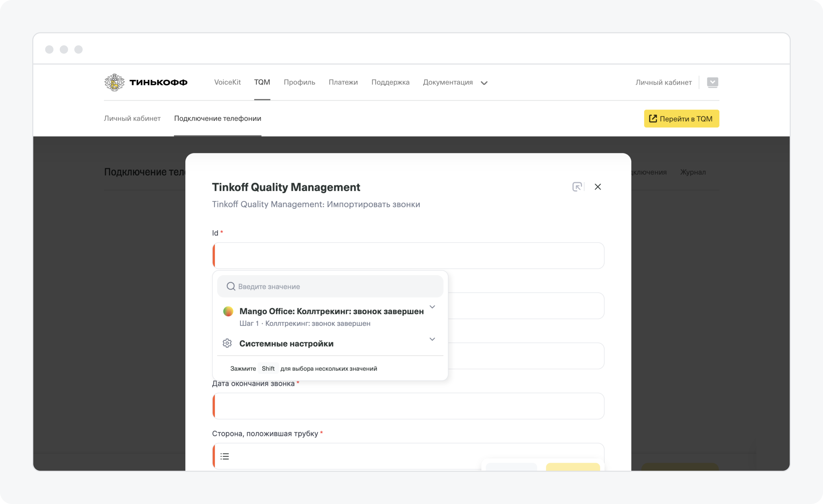Click the collapse dialog arrow icon

(x=577, y=186)
